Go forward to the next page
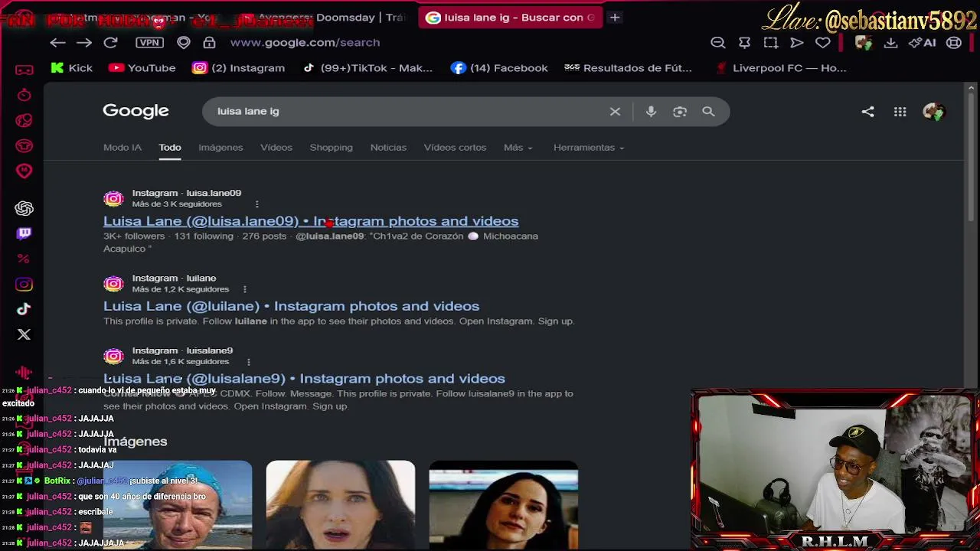This screenshot has height=551, width=980. [x=84, y=43]
